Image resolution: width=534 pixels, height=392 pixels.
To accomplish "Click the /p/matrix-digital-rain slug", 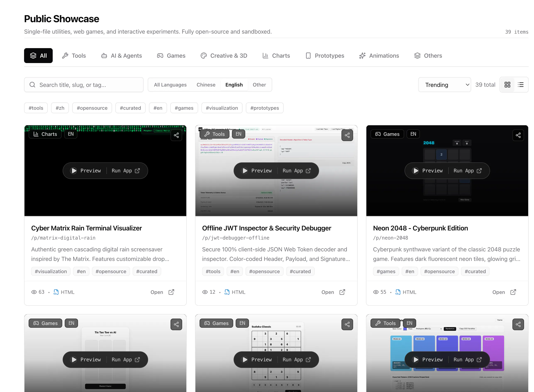I will click(x=63, y=238).
